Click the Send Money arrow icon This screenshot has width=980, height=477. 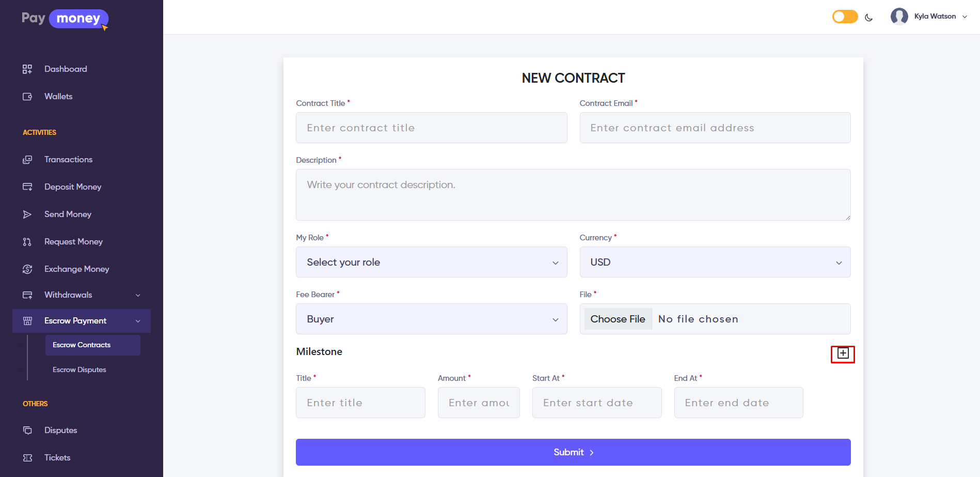[27, 214]
